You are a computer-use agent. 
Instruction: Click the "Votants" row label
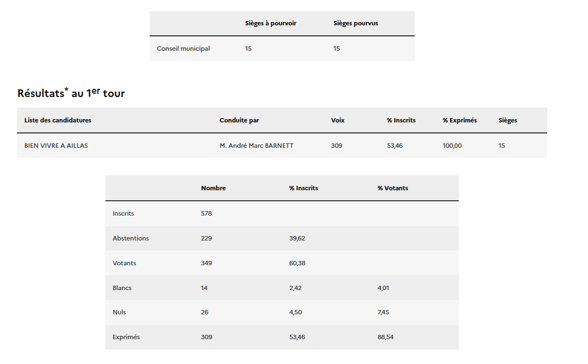tap(124, 263)
